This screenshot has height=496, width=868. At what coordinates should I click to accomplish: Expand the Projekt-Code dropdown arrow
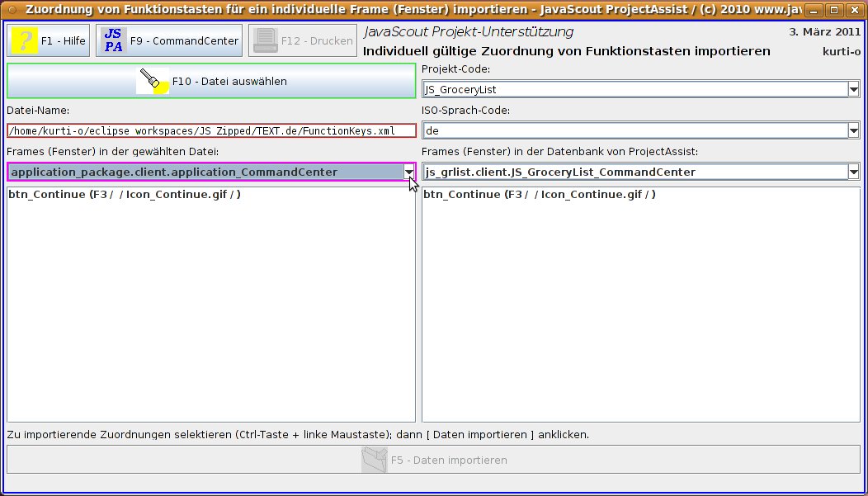853,89
